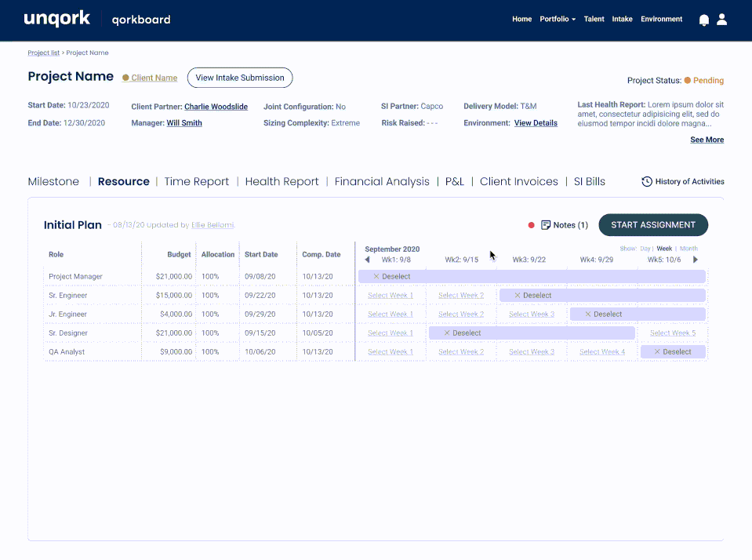Show the Day view

(645, 249)
